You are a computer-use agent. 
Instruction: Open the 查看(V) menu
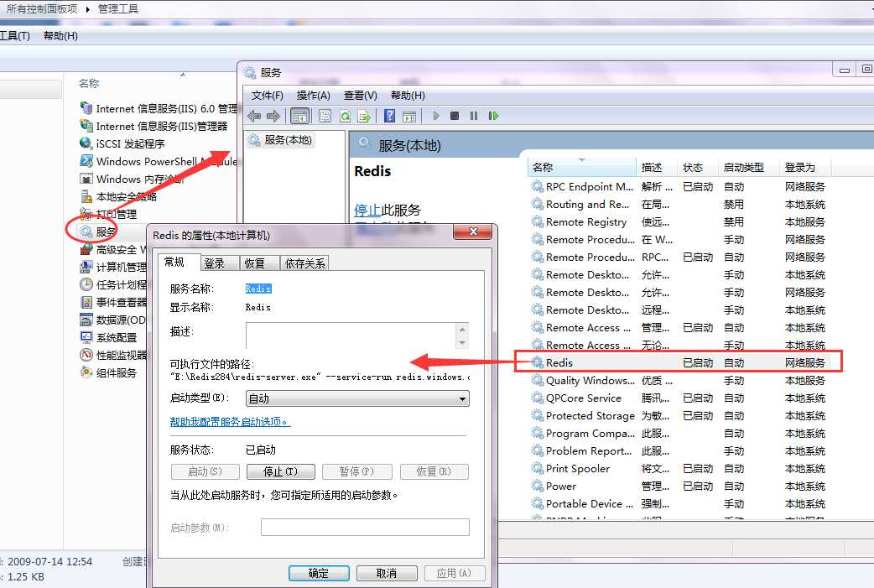[x=360, y=96]
